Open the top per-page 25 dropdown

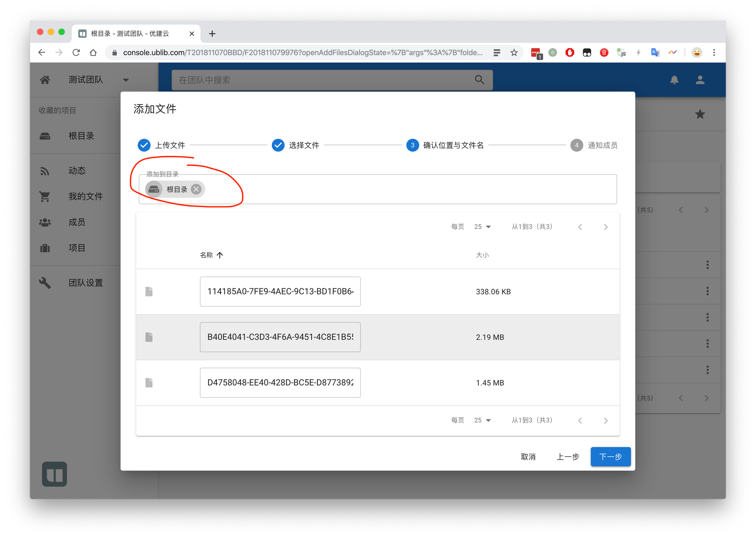[x=482, y=227]
